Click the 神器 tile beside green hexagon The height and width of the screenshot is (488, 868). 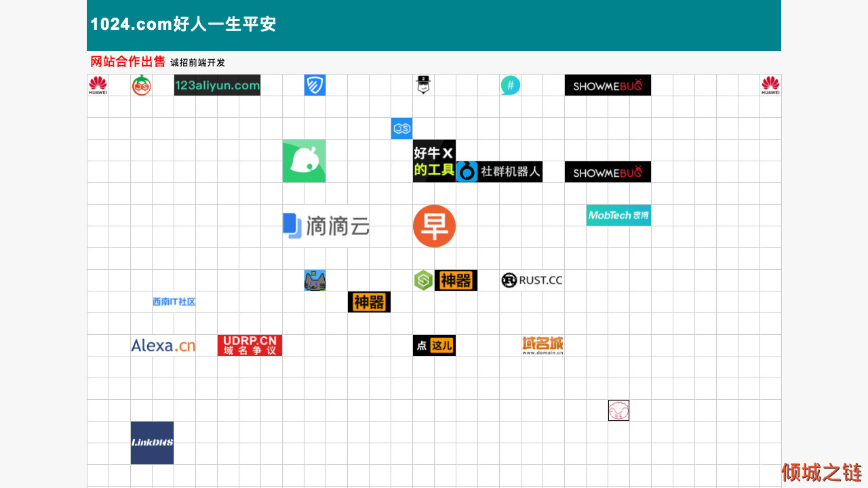click(456, 281)
